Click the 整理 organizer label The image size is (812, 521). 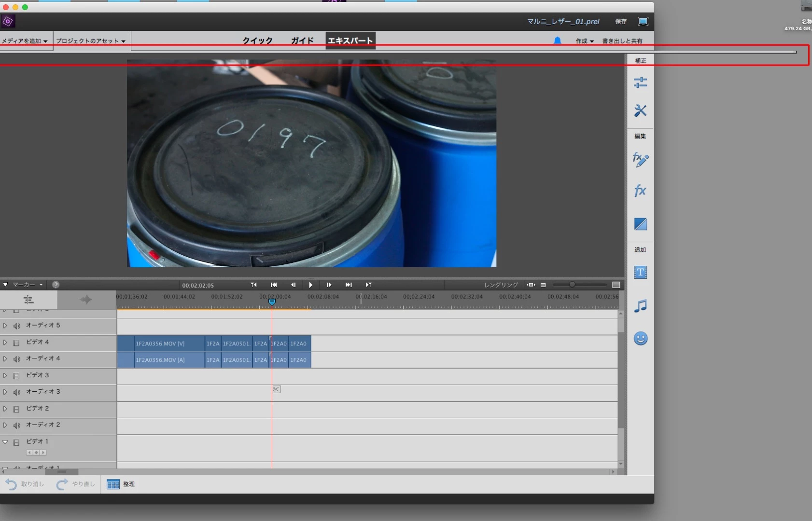click(x=129, y=484)
